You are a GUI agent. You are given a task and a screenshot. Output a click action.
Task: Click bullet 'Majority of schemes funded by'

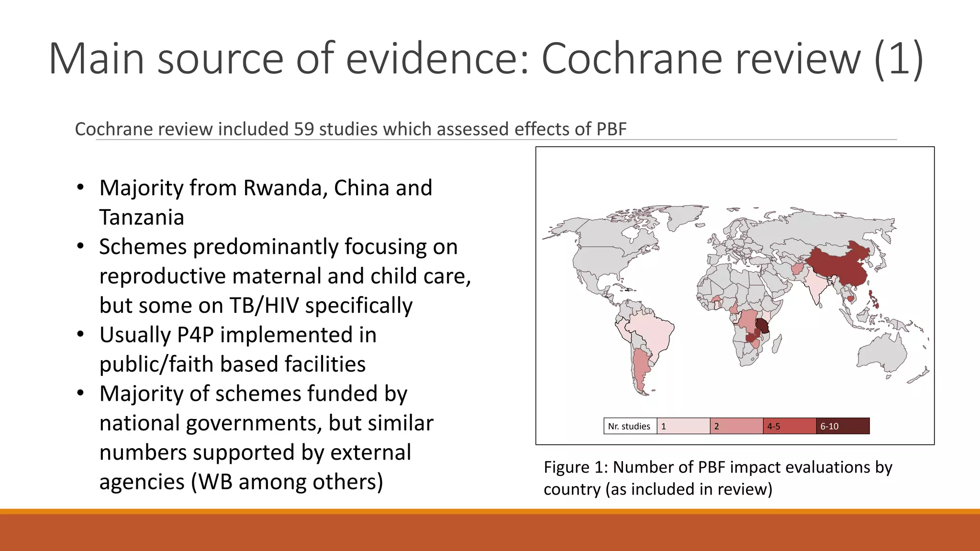click(253, 394)
